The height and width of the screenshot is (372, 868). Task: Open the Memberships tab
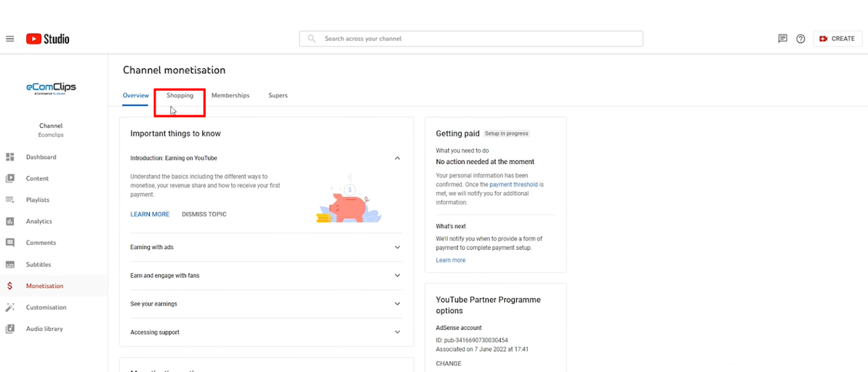coord(231,96)
